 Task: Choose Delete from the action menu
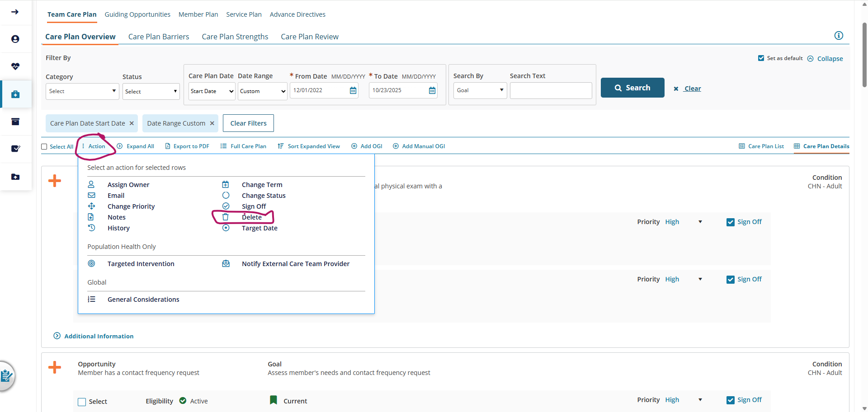tap(251, 217)
